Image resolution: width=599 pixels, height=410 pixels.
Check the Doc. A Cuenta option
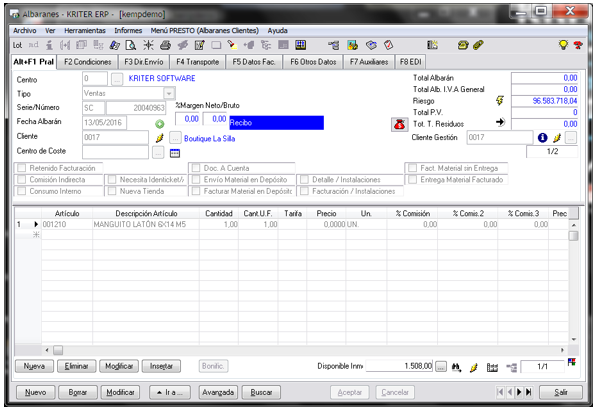coord(196,168)
